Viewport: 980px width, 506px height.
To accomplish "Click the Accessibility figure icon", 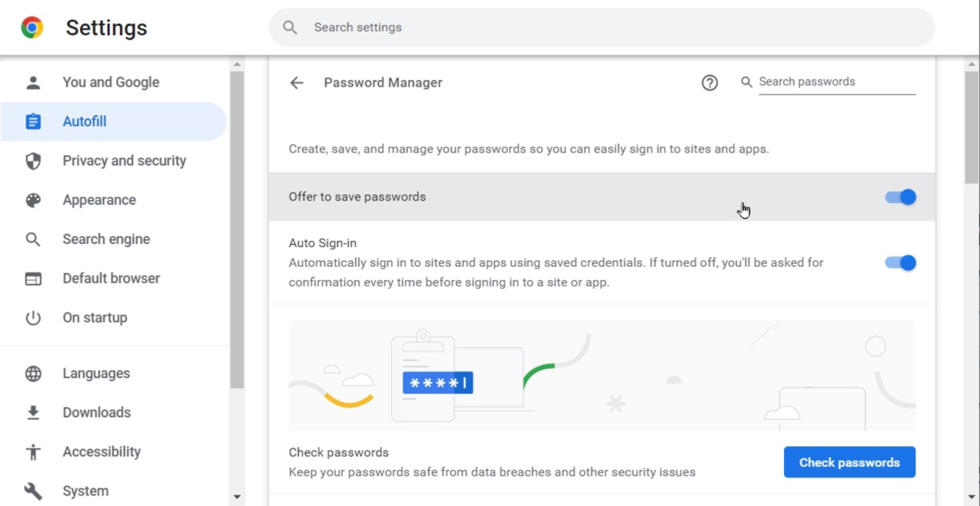I will click(x=33, y=451).
